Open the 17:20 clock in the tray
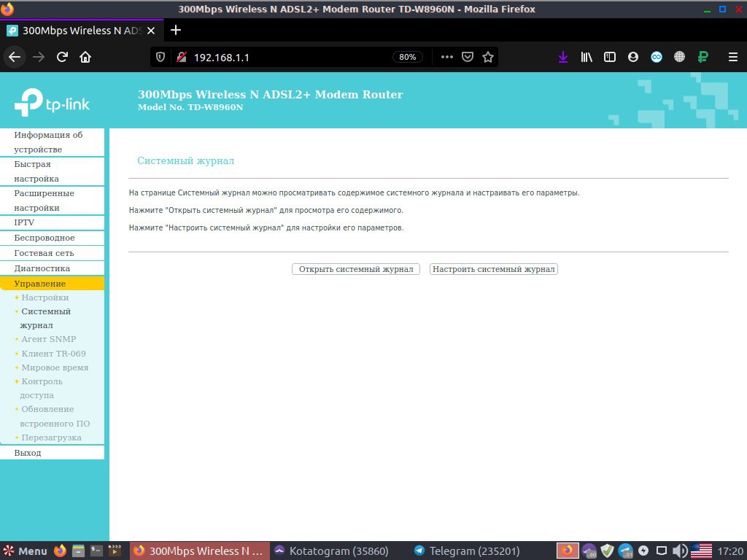This screenshot has height=560, width=747. [729, 551]
